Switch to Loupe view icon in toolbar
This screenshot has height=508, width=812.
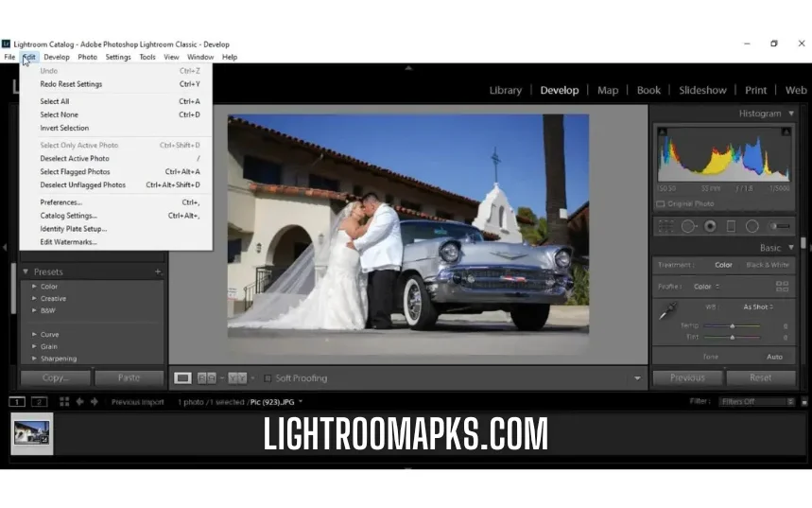tap(182, 378)
